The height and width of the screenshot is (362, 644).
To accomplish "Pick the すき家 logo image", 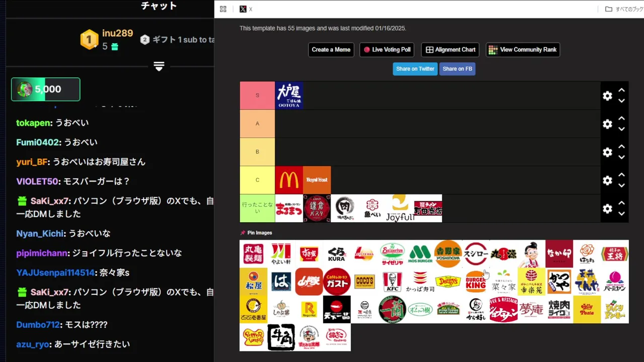I will tap(309, 254).
